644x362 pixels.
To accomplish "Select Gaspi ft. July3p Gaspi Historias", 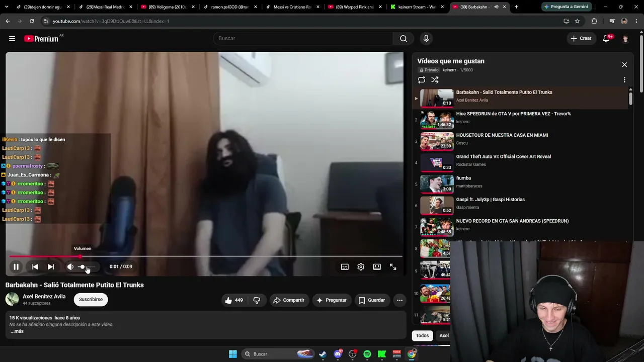I will click(521, 205).
